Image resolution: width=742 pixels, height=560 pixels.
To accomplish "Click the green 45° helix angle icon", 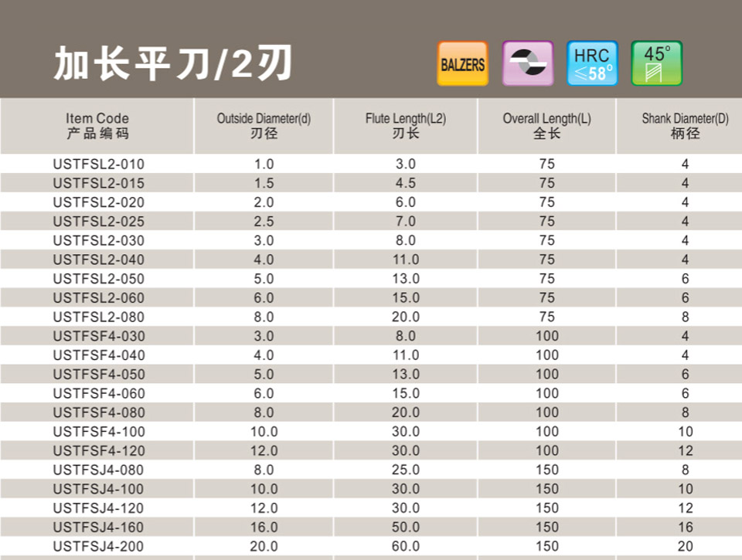I will (657, 63).
